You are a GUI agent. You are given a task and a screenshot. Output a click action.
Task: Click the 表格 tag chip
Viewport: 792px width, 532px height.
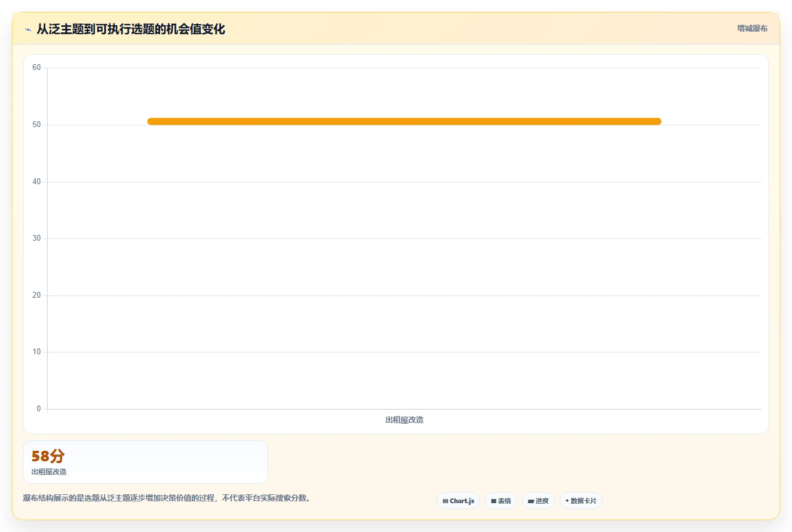tap(501, 501)
